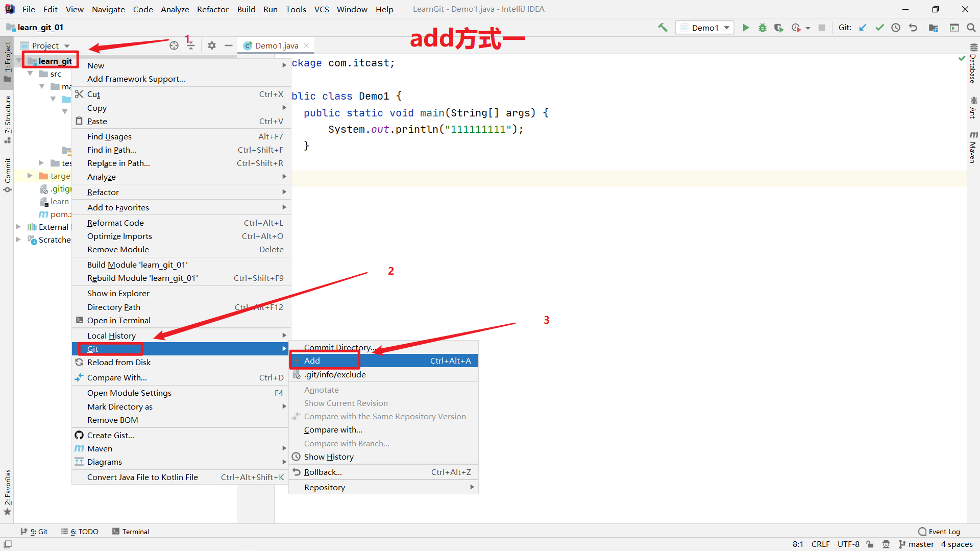Image resolution: width=980 pixels, height=551 pixels.
Task: Open the Favorites tool window
Action: pos(7,492)
